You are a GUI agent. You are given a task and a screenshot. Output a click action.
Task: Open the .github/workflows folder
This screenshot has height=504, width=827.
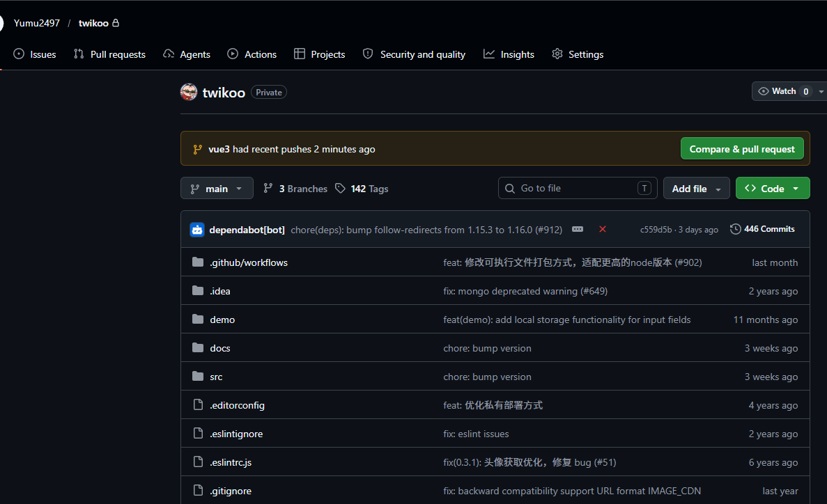tap(249, 262)
